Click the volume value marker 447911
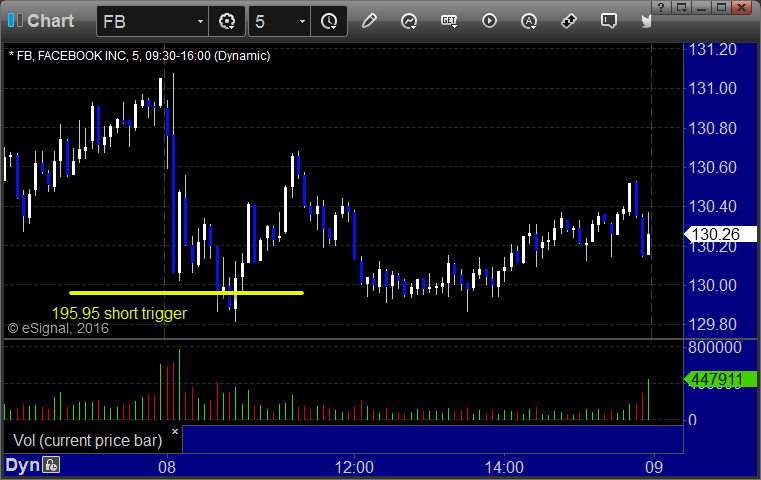Screen dimensions: 761x480 tap(720, 379)
